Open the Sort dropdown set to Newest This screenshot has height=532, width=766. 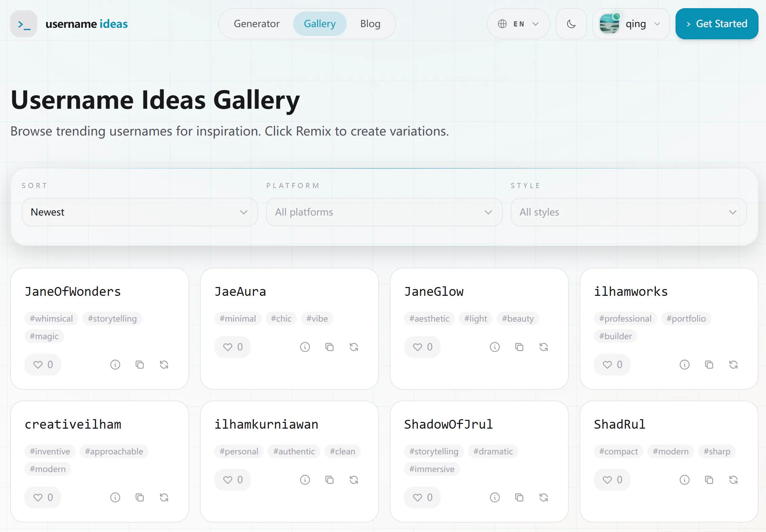140,212
